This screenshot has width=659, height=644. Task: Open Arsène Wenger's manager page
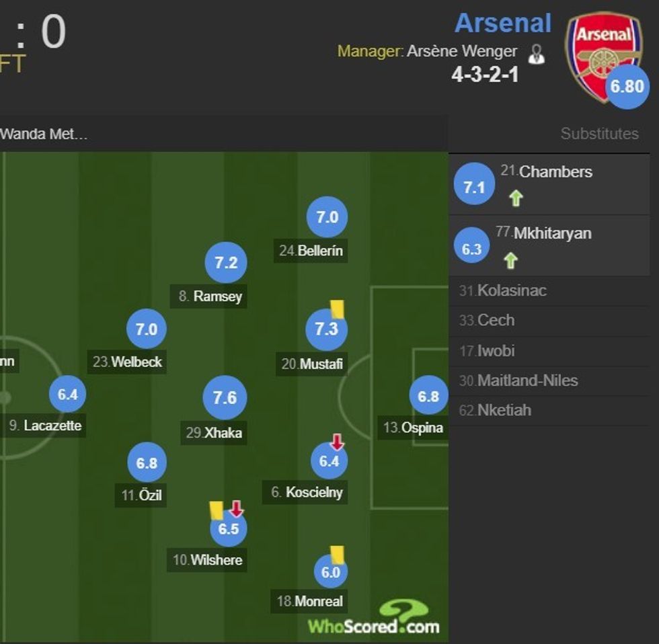[x=462, y=50]
